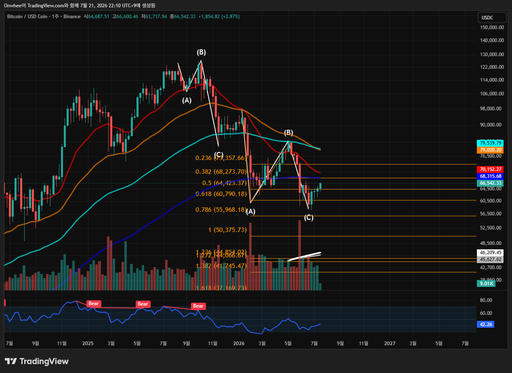Click the 114,000.00 price axis label
512x373 pixels.
492,80
